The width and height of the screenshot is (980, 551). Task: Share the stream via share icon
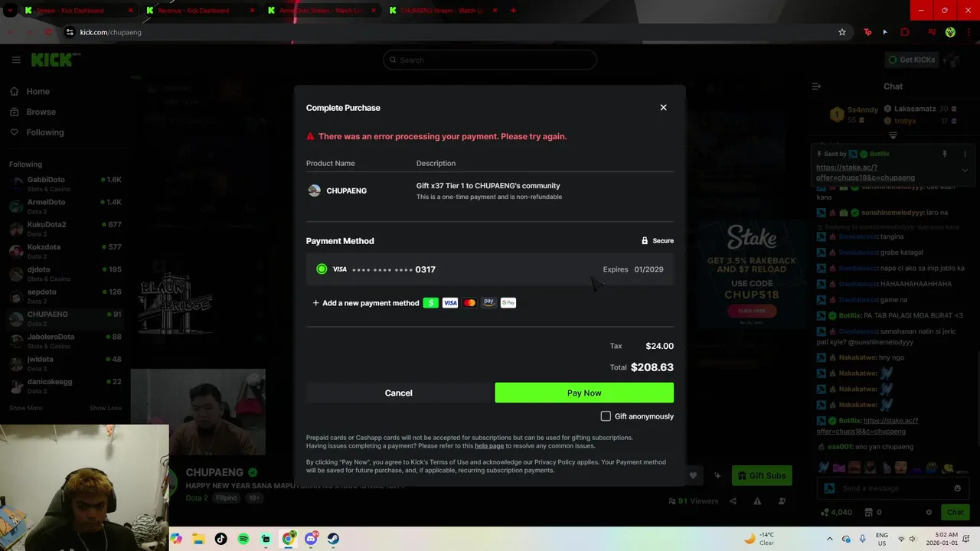pyautogui.click(x=733, y=501)
